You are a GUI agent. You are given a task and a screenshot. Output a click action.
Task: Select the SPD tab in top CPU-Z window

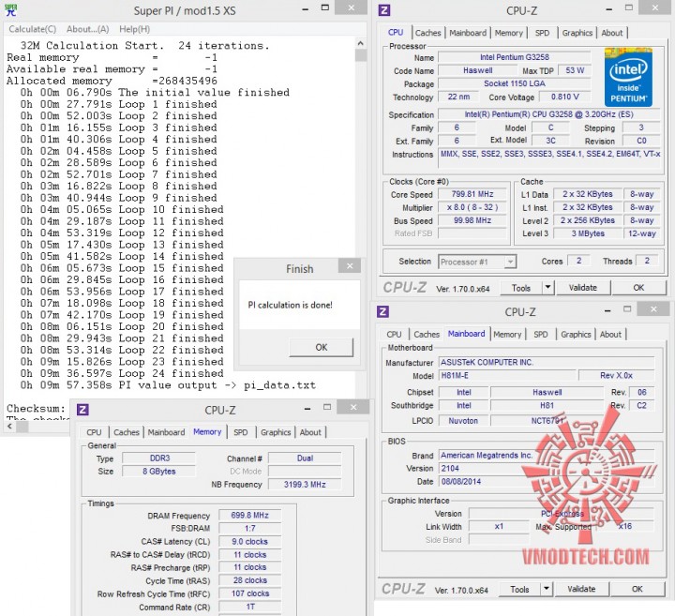(542, 33)
